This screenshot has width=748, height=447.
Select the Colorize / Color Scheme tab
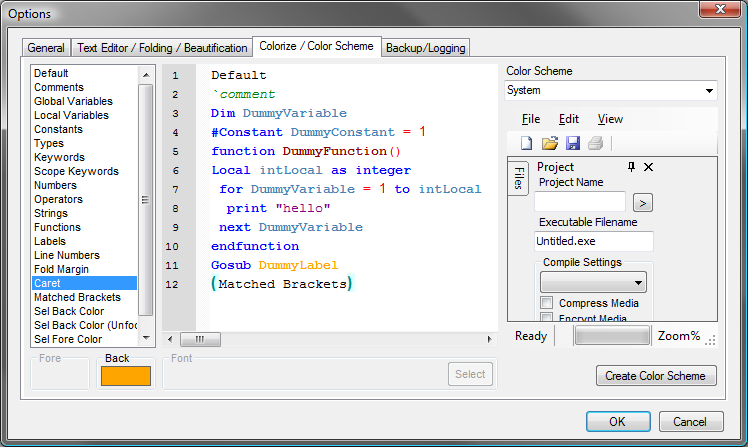(x=316, y=46)
